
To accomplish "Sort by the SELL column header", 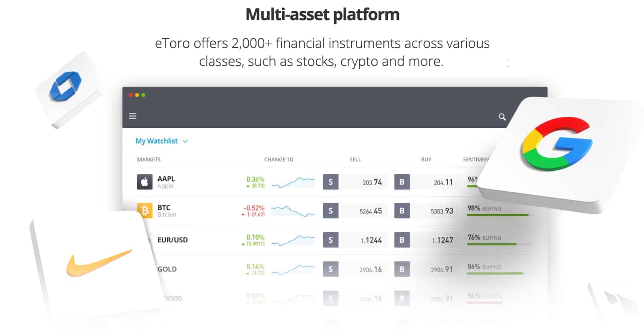I will tap(355, 159).
